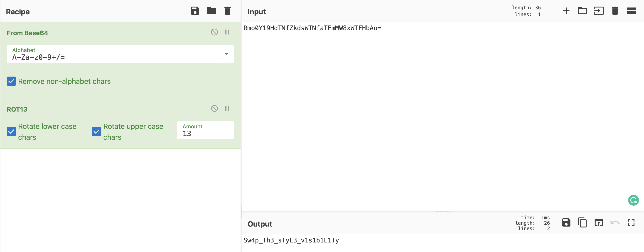Save the current recipe

point(195,11)
